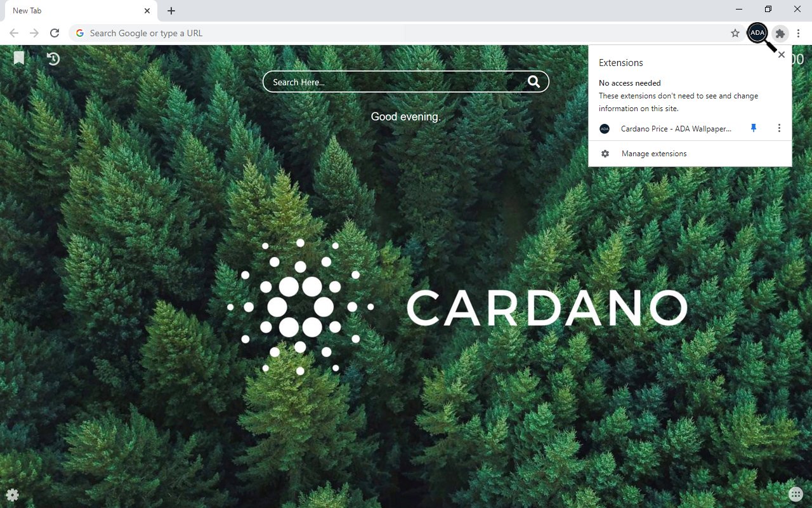Close the New Tab tab

147,11
